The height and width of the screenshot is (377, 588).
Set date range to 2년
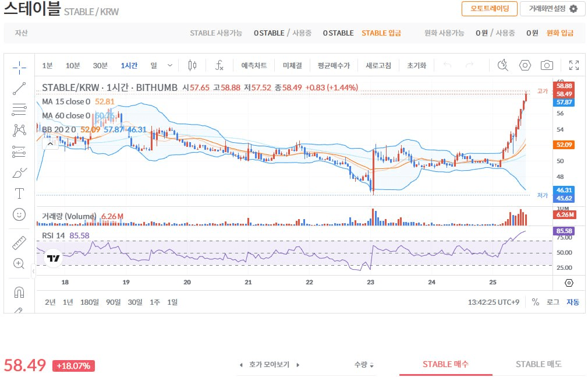pyautogui.click(x=50, y=302)
